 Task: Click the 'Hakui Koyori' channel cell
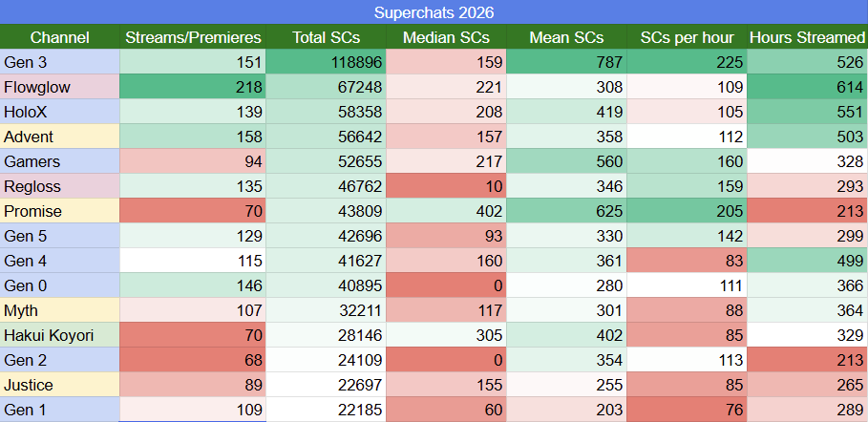[x=60, y=335]
